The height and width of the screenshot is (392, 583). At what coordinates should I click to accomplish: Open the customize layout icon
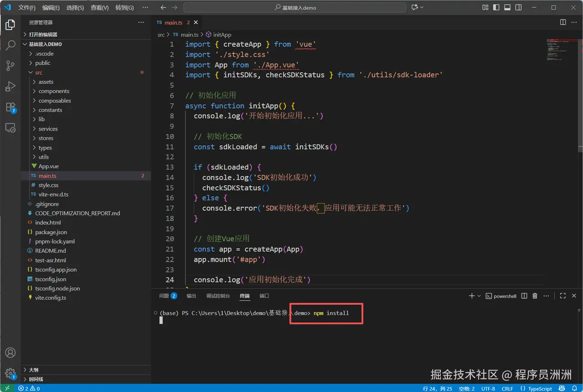(486, 8)
